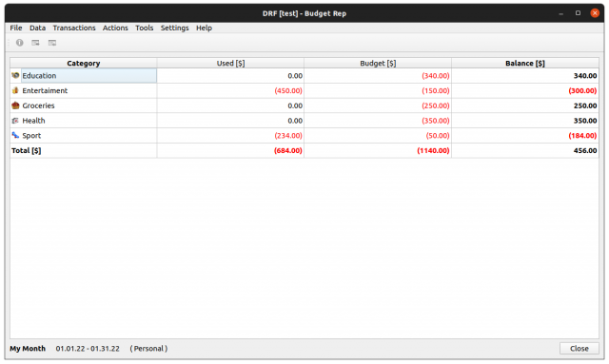The image size is (609, 364).
Task: Select the Health row label
Action: tap(34, 121)
